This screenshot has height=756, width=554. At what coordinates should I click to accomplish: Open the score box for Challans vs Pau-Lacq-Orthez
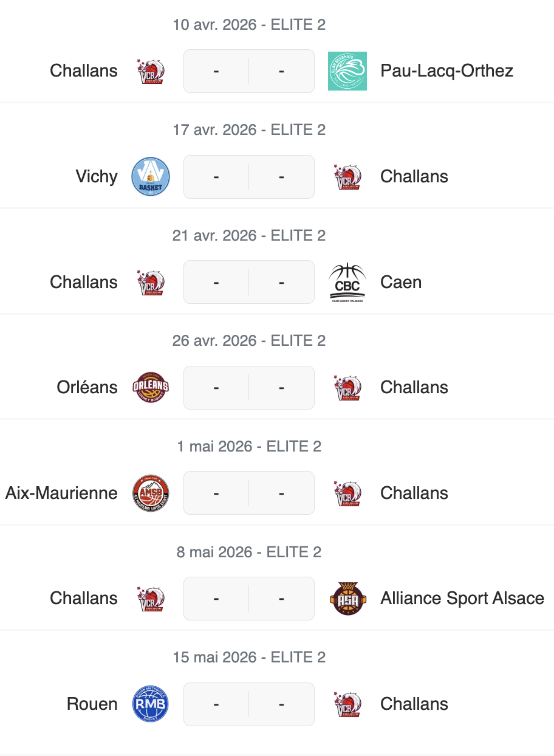coord(249,71)
